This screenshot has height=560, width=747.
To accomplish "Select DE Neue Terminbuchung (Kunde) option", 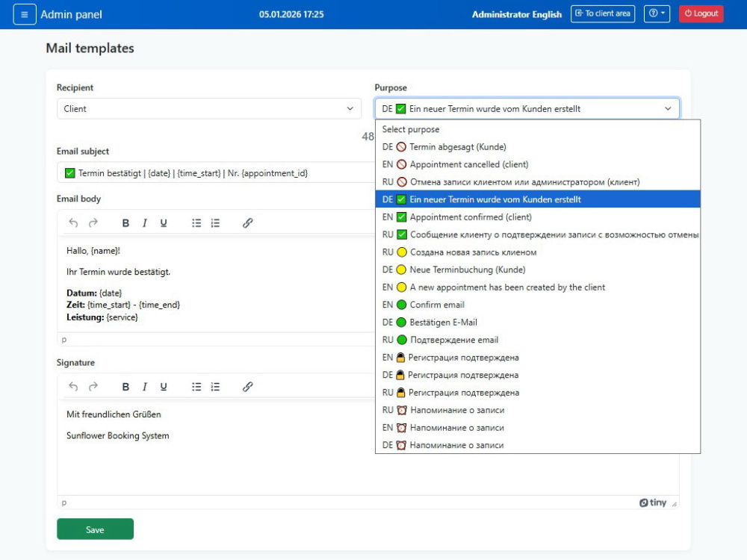I will coord(537,270).
